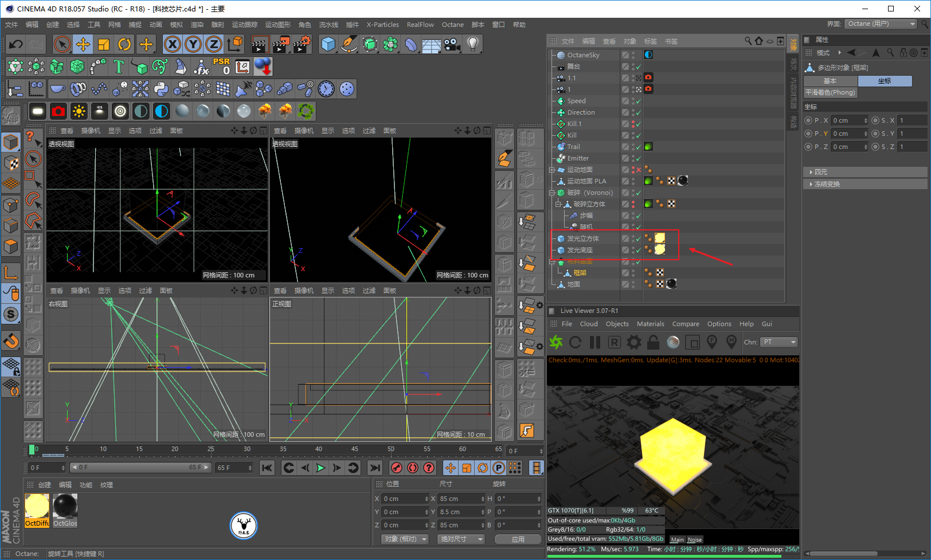931x560 pixels.
Task: Select the OctDiffuse yellow material swatch
Action: click(37, 510)
